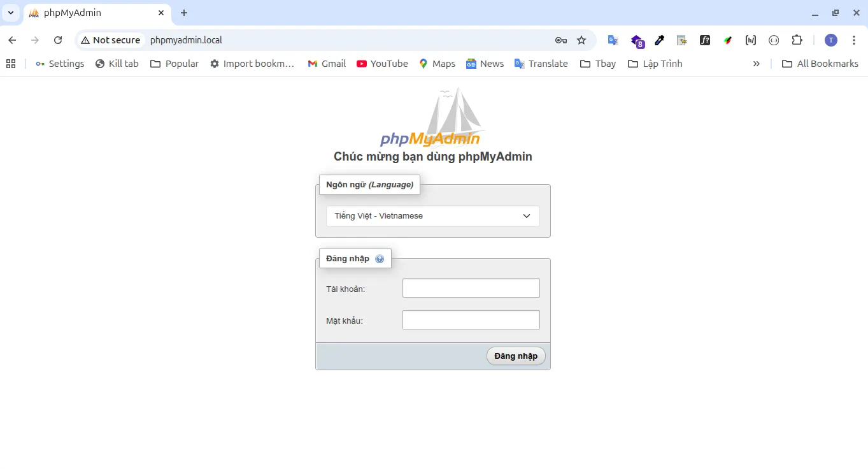Open the Chrome three-dot menu
Screen dimensions: 868x469
(854, 40)
